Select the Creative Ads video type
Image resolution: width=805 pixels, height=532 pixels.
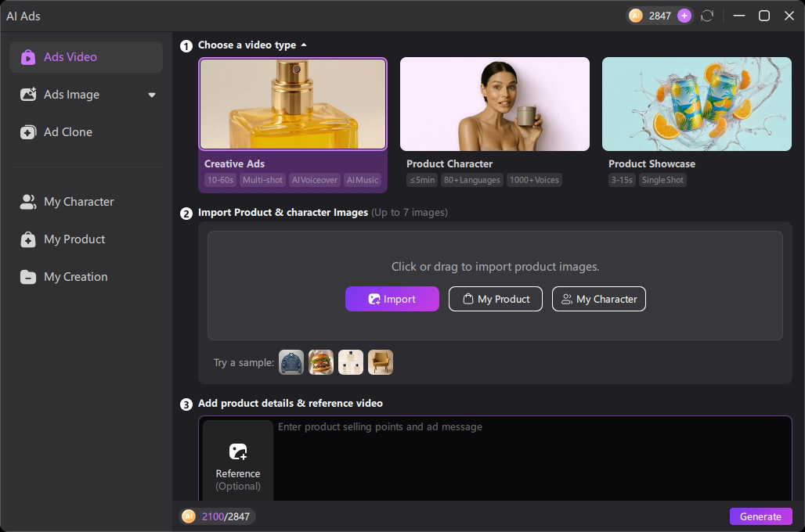pos(293,124)
